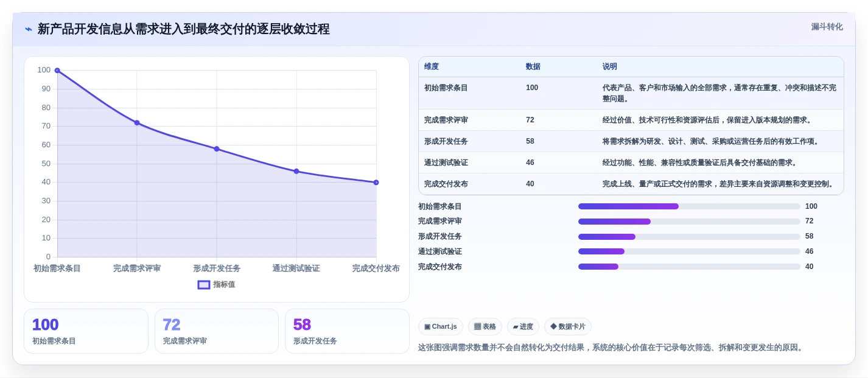868x378 pixels.
Task: Select the 表格 tag
Action: coord(485,327)
